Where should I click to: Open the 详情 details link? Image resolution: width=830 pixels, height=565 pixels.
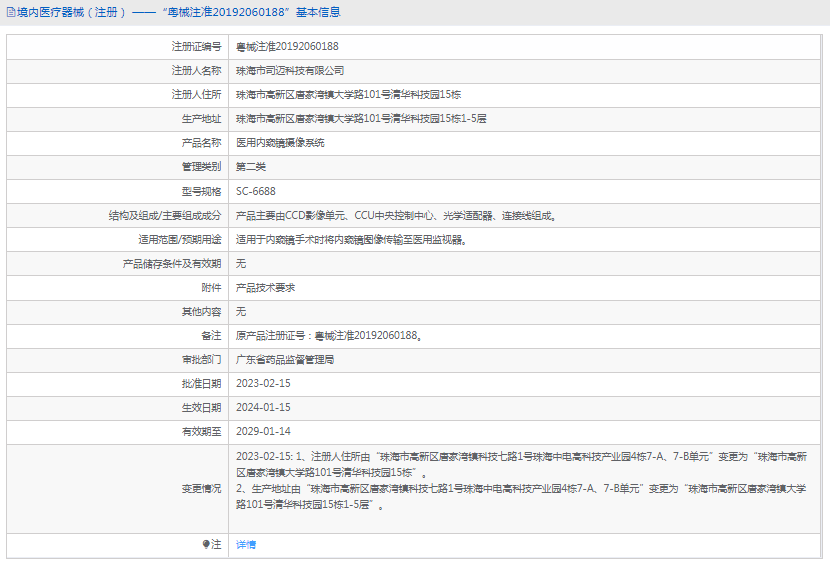click(246, 544)
